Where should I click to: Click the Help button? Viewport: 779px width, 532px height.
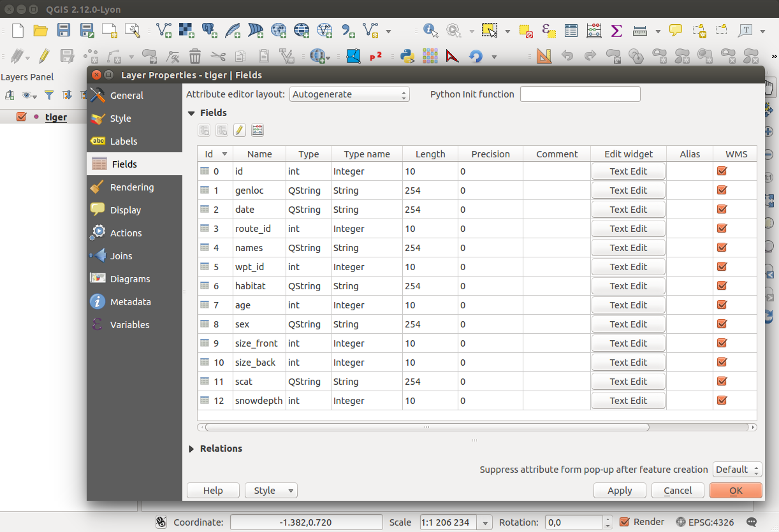click(213, 490)
